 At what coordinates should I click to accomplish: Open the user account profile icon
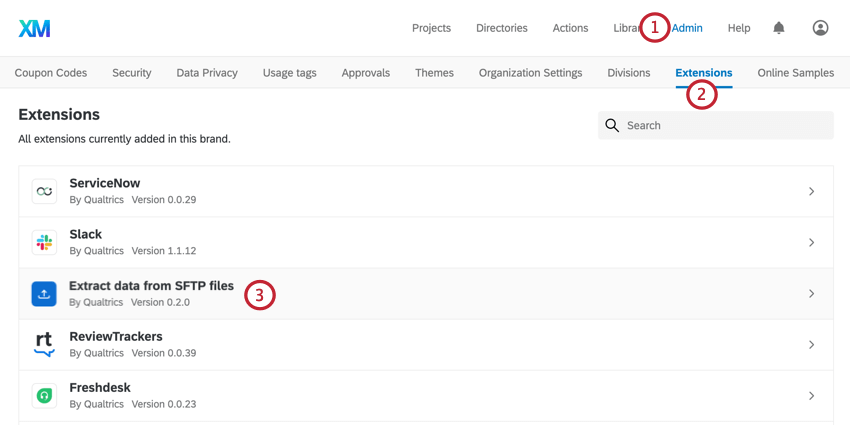[x=820, y=28]
